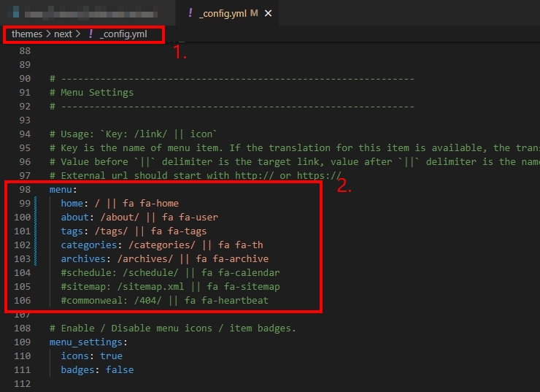Click the '# External url should start with' comment
540x392 pixels.
[x=195, y=175]
